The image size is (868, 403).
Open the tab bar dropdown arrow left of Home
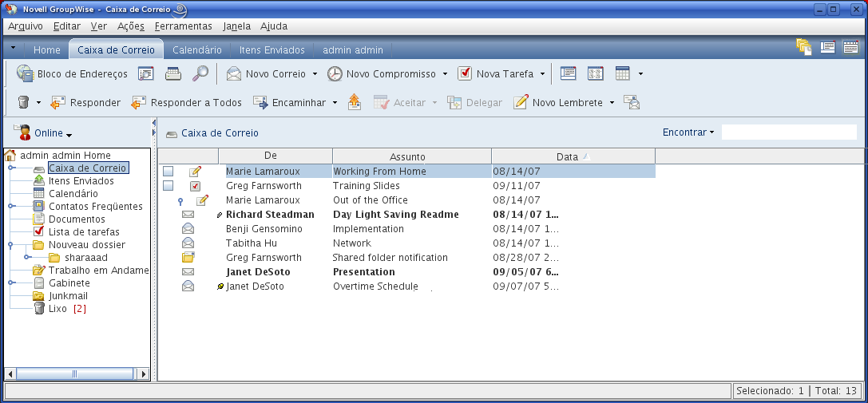tap(14, 48)
